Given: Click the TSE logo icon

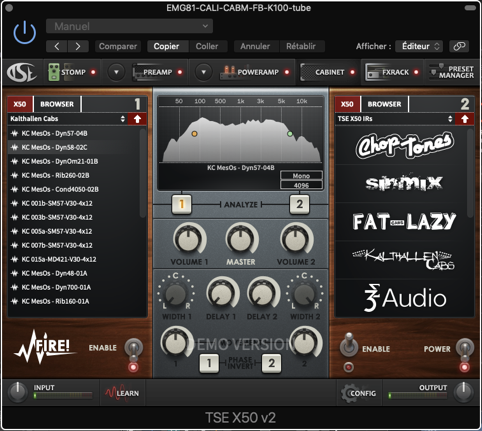Looking at the screenshot, I should click(x=22, y=72).
